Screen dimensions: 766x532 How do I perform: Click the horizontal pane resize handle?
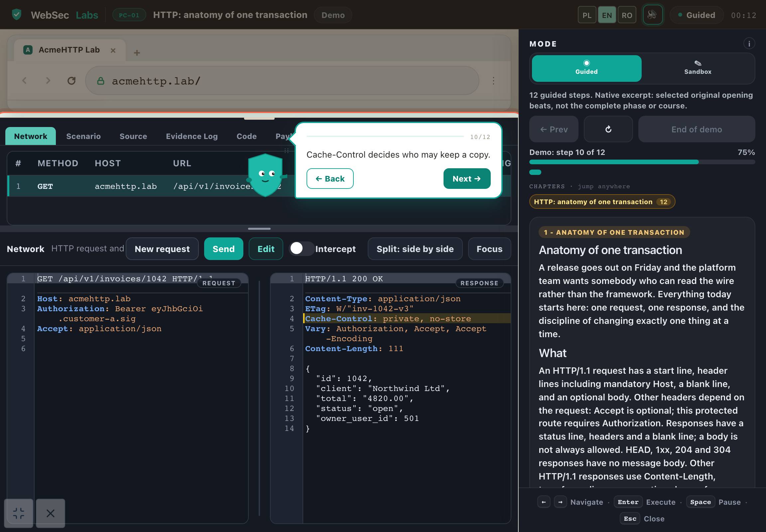pos(259,229)
